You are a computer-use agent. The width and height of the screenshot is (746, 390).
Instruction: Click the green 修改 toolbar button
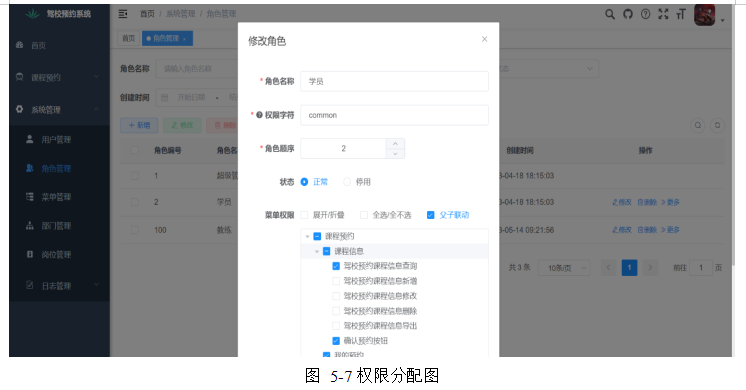coord(182,125)
